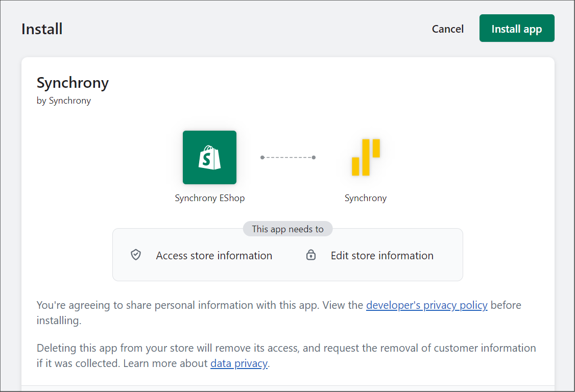Select the Edit store information text
This screenshot has width=575, height=392.
point(382,256)
